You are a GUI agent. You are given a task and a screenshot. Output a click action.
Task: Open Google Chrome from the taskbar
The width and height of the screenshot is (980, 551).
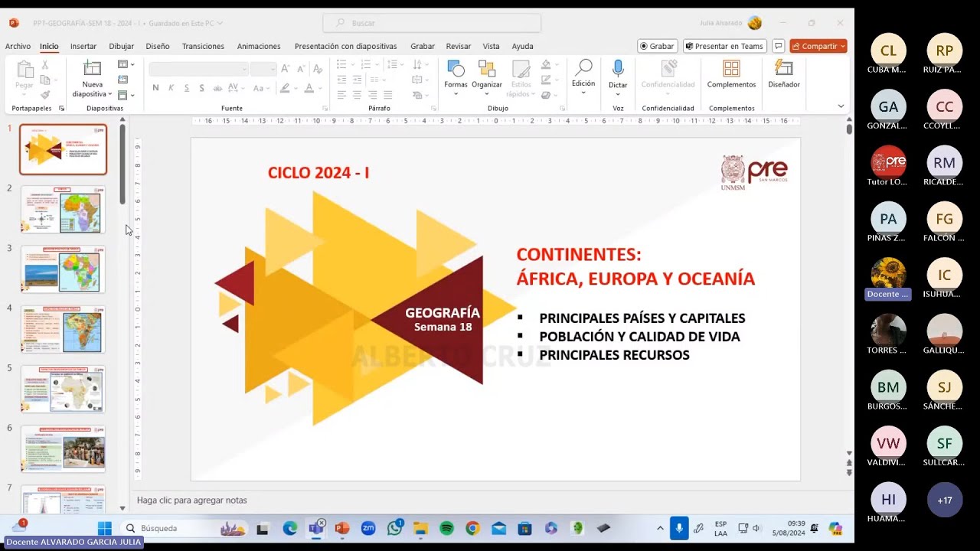click(472, 528)
